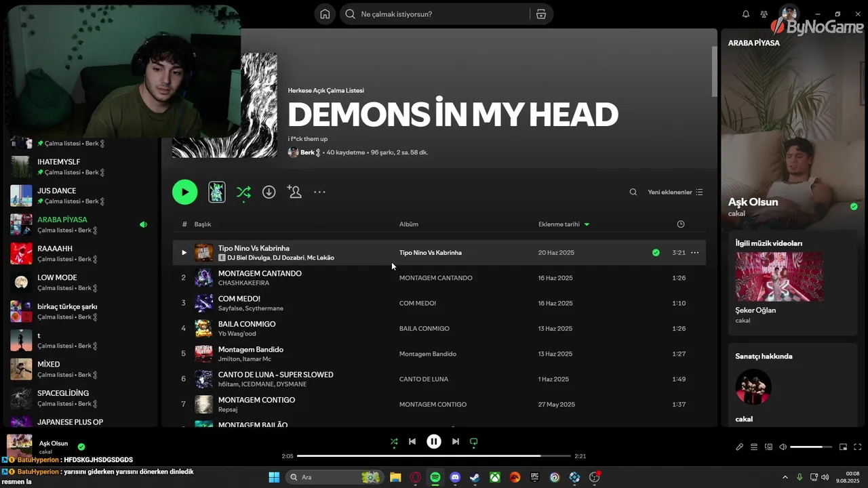
Task: Play the Tipo Nino Vs Kabrinha track
Action: click(x=184, y=253)
